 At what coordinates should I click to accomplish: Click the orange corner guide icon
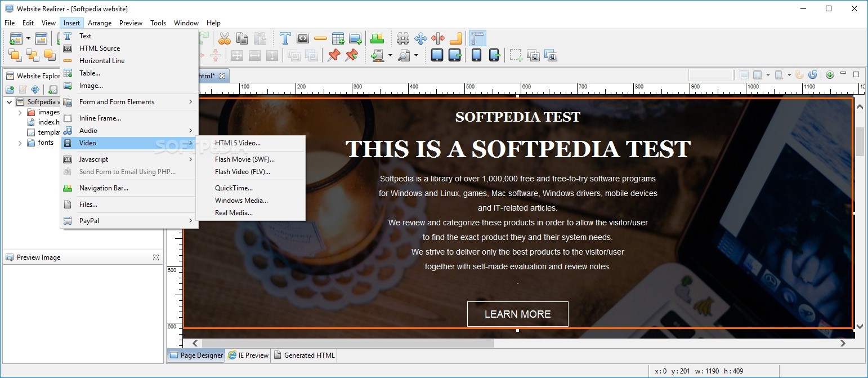coord(455,38)
